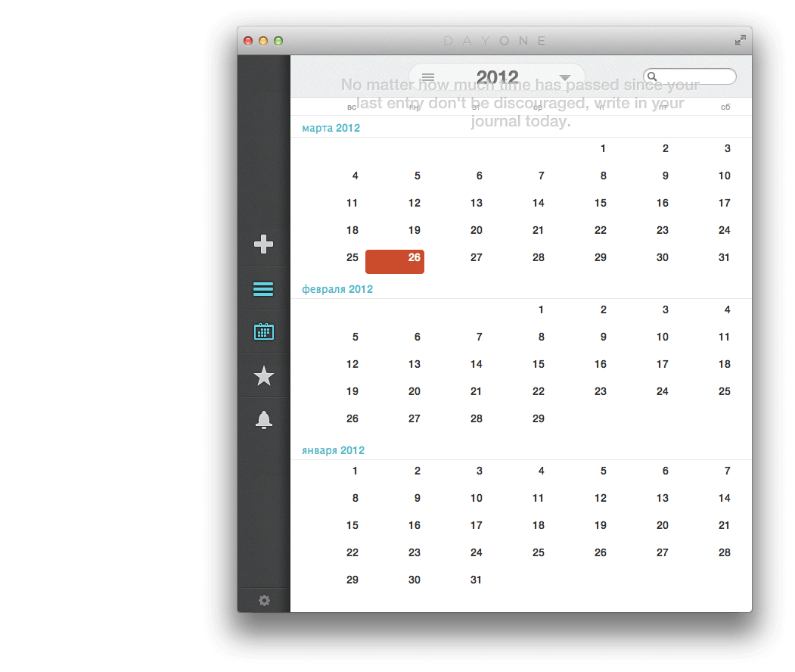Image resolution: width=795 pixels, height=672 pixels.
Task: Select February 1 in the calendar
Action: [541, 310]
